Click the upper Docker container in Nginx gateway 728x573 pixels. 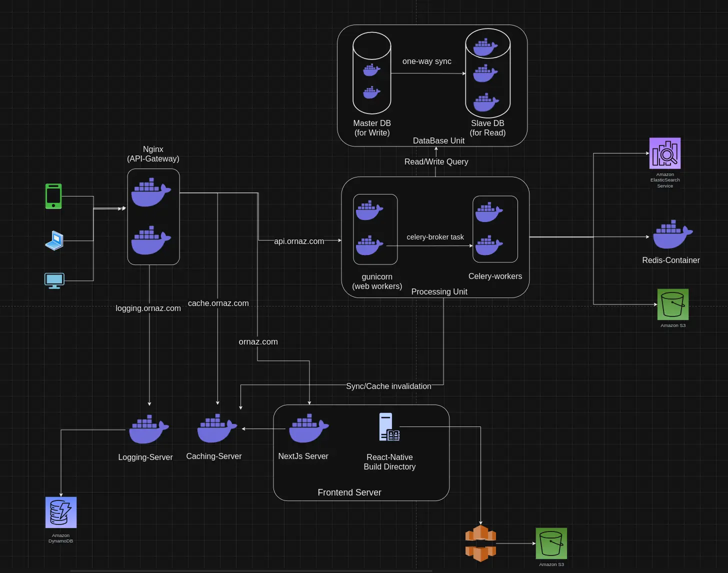click(x=151, y=192)
